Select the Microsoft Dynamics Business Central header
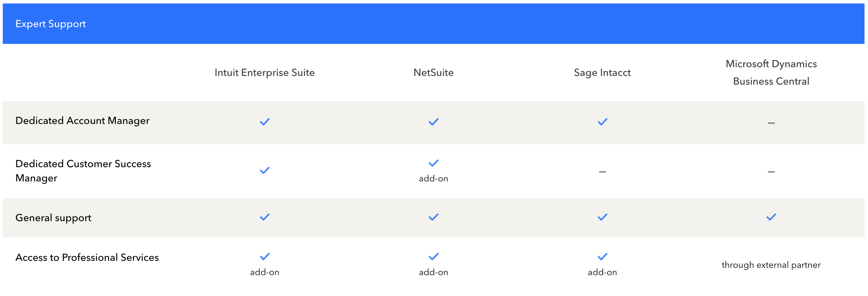 (771, 72)
